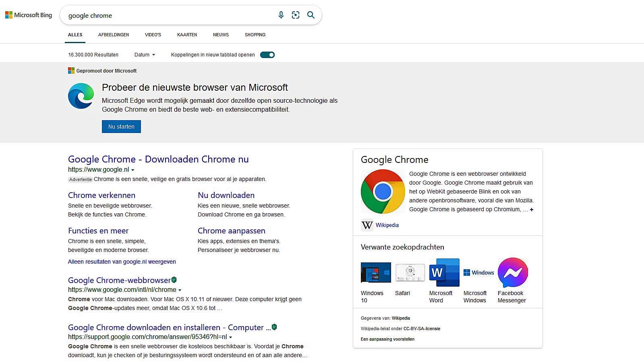The image size is (644, 364).
Task: Click the Verwante zoekopdrachten heading
Action: (x=402, y=247)
